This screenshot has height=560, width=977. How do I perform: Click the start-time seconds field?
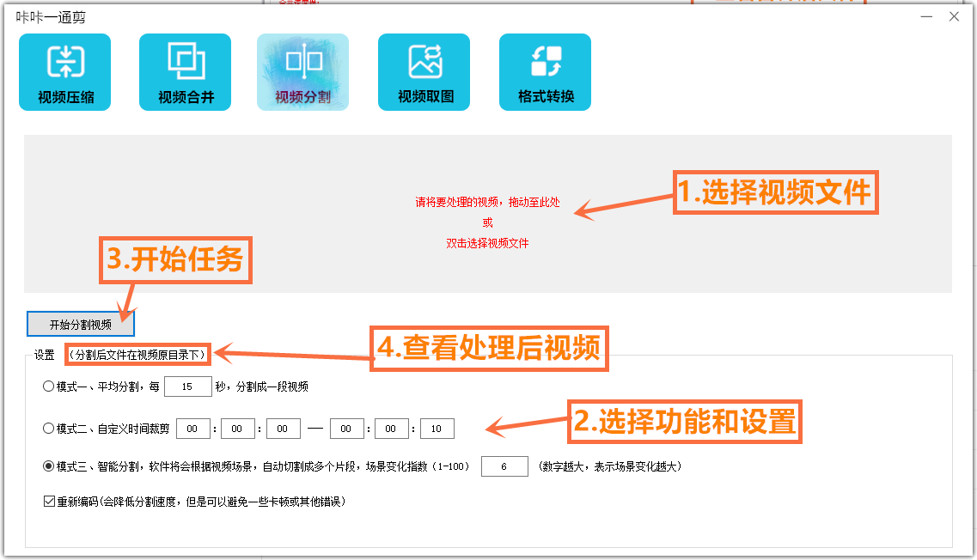pyautogui.click(x=283, y=428)
